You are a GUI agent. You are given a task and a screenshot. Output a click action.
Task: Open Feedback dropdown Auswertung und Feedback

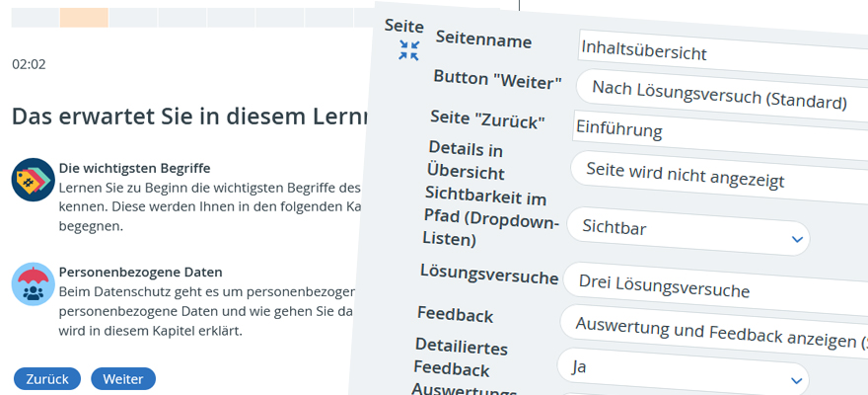713,331
